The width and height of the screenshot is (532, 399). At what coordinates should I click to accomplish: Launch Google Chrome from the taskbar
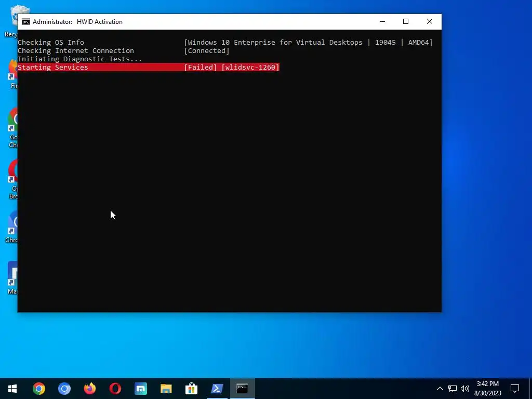click(x=38, y=389)
